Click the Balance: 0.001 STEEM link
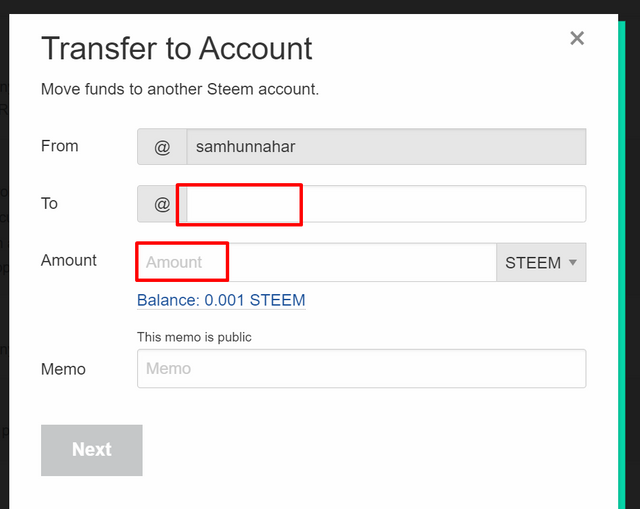Image resolution: width=640 pixels, height=509 pixels. [x=221, y=300]
